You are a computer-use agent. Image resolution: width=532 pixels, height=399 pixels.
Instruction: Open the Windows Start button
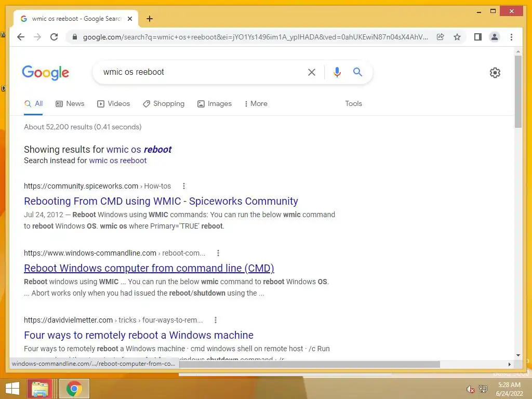pos(12,389)
